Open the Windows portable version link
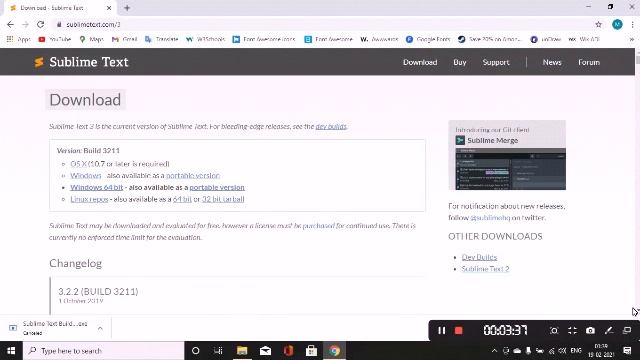Viewport: 640px width, 360px height. (193, 176)
